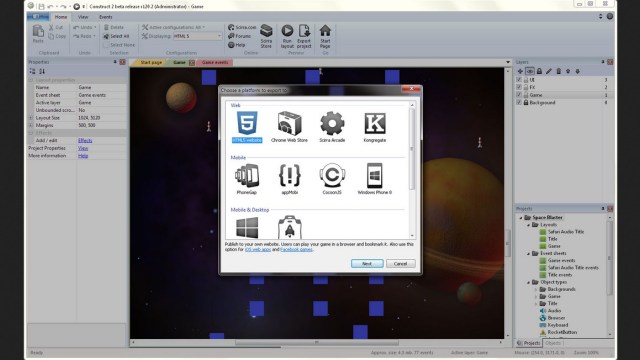Follow the Facebook games link
The height and width of the screenshot is (360, 640).
[296, 249]
